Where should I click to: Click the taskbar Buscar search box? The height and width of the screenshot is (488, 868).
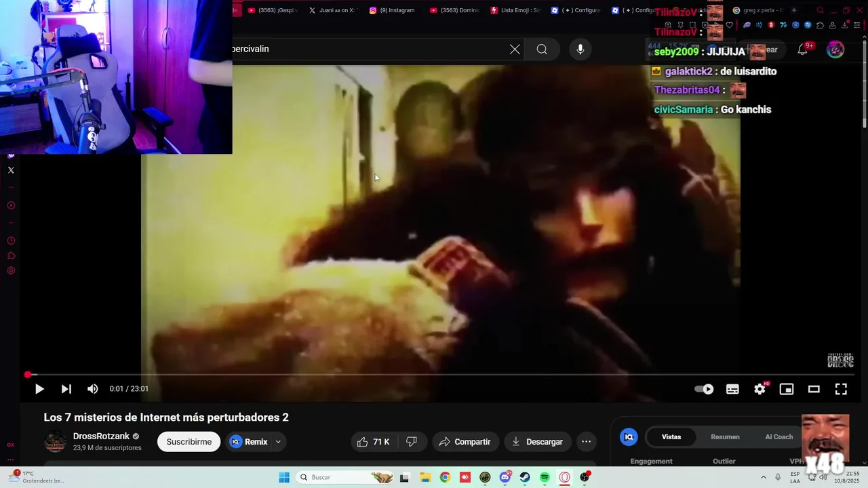point(346,477)
